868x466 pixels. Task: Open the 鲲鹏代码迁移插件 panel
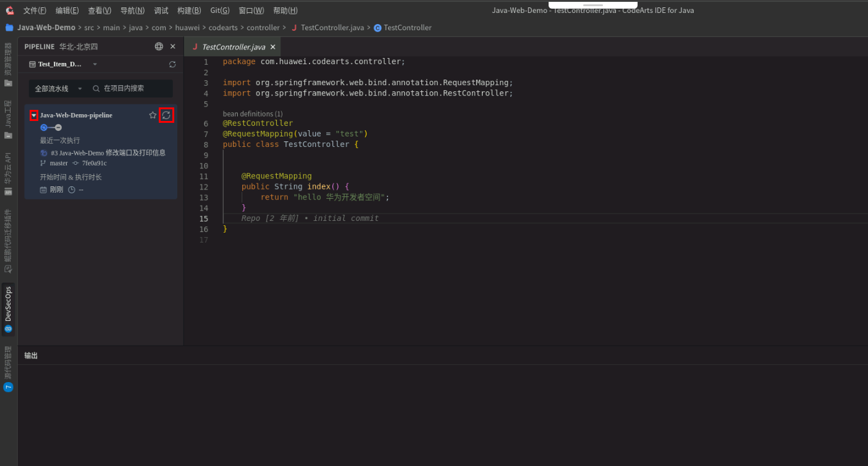9,238
